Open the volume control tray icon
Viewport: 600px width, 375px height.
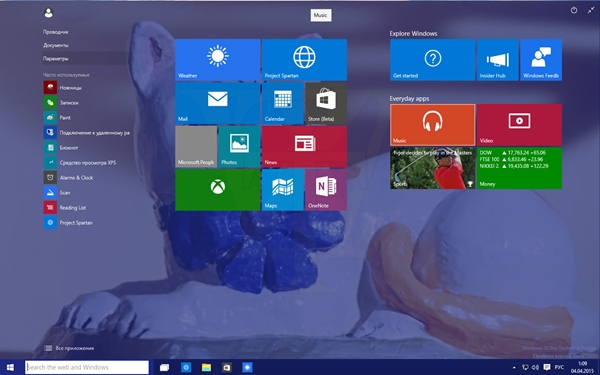[535, 367]
